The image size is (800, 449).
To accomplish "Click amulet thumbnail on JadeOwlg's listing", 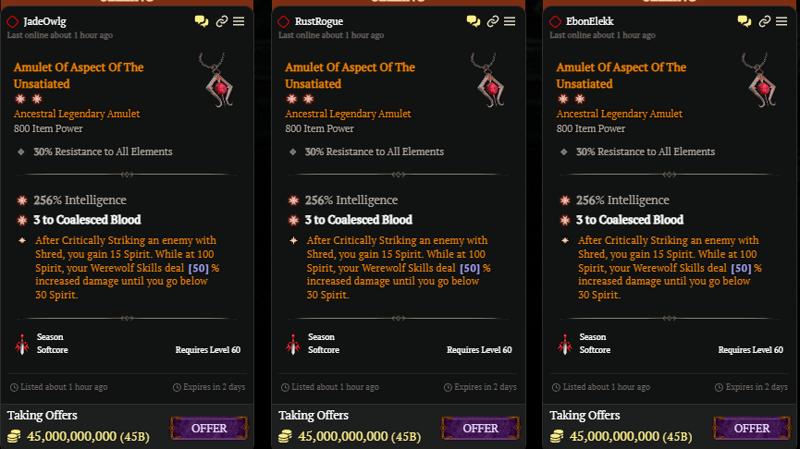I will point(217,80).
